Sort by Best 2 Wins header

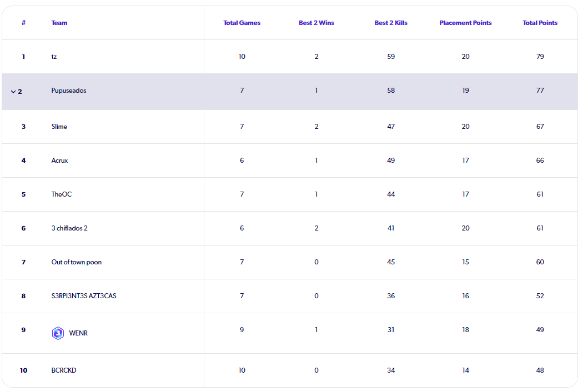316,23
